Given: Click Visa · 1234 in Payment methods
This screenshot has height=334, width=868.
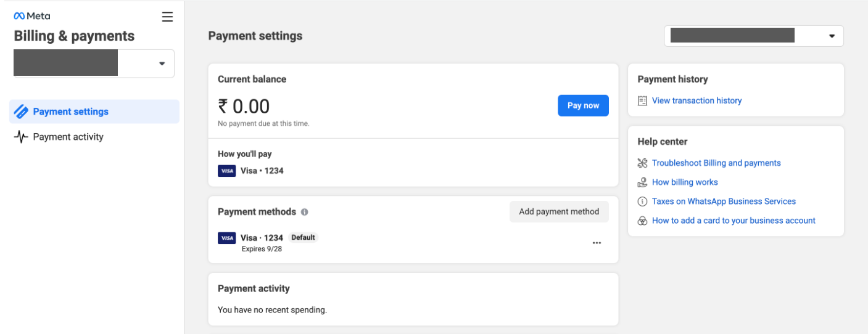Looking at the screenshot, I should pyautogui.click(x=262, y=237).
